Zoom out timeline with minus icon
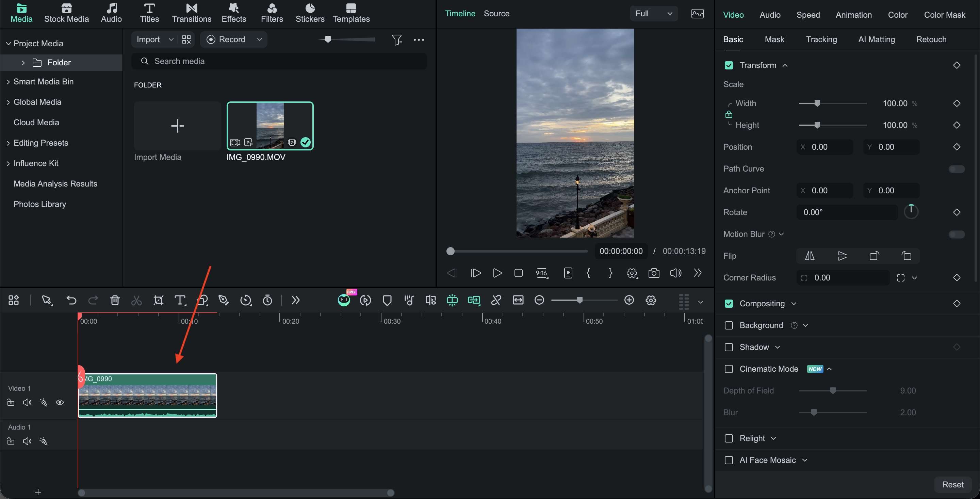The width and height of the screenshot is (980, 499). pos(539,300)
